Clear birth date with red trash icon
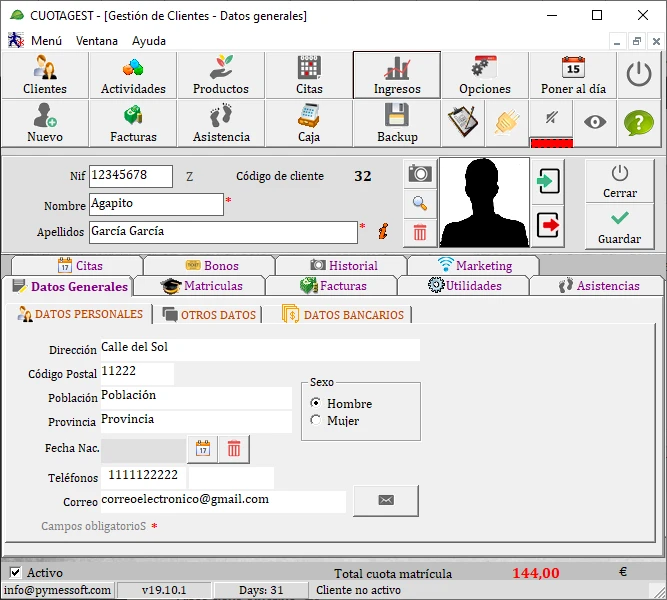Screen dimensions: 667x600 (x=234, y=449)
